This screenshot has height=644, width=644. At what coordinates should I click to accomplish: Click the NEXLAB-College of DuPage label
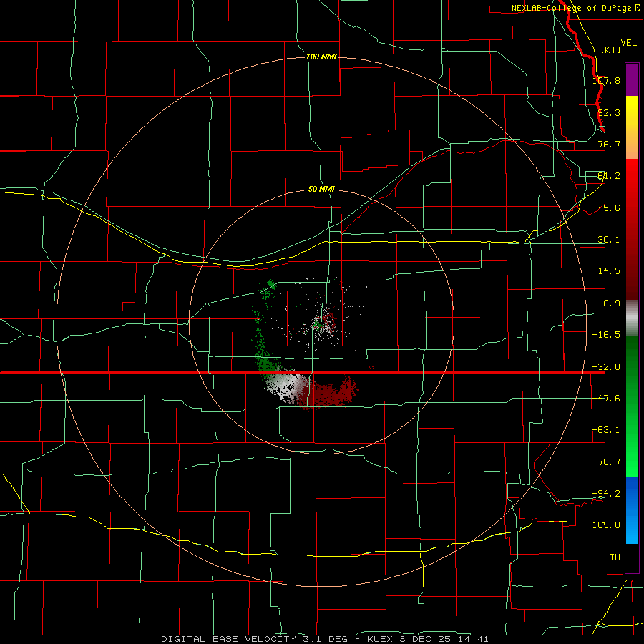coord(575,8)
